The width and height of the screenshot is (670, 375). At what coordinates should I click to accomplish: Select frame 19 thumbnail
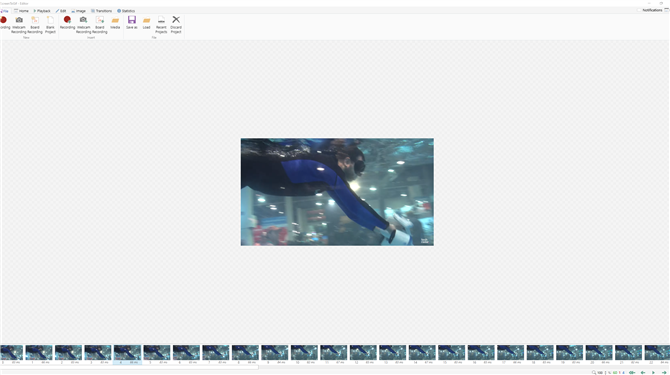570,354
